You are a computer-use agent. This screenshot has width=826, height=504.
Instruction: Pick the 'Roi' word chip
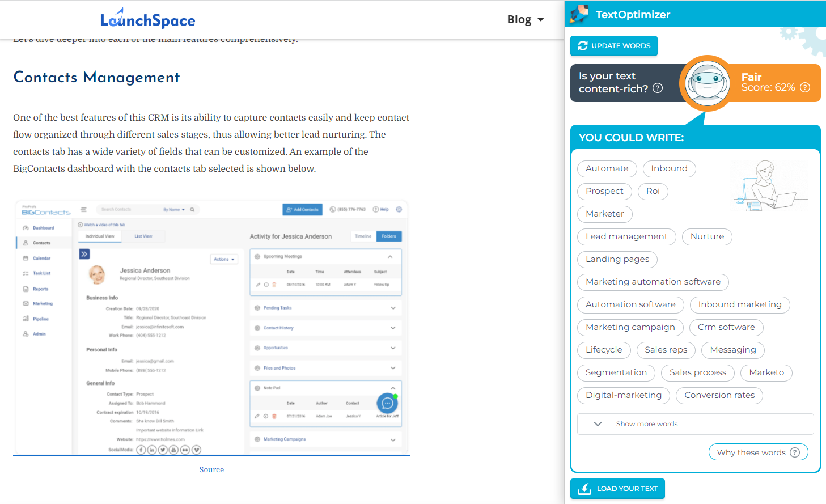pyautogui.click(x=653, y=191)
